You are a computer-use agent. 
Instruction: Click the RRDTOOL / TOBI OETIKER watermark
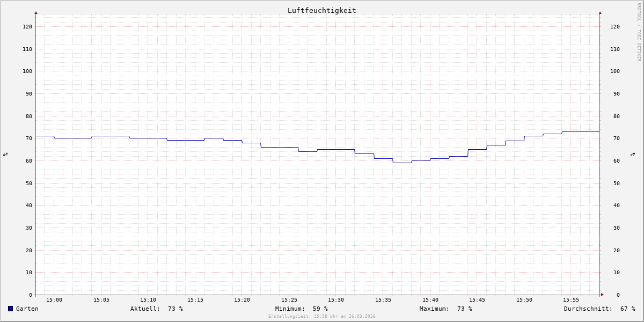pyautogui.click(x=639, y=32)
